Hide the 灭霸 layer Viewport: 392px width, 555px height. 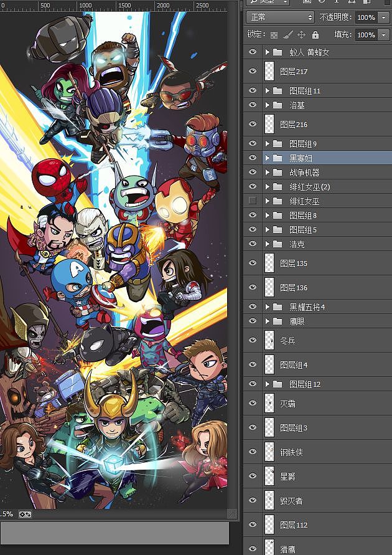(253, 403)
